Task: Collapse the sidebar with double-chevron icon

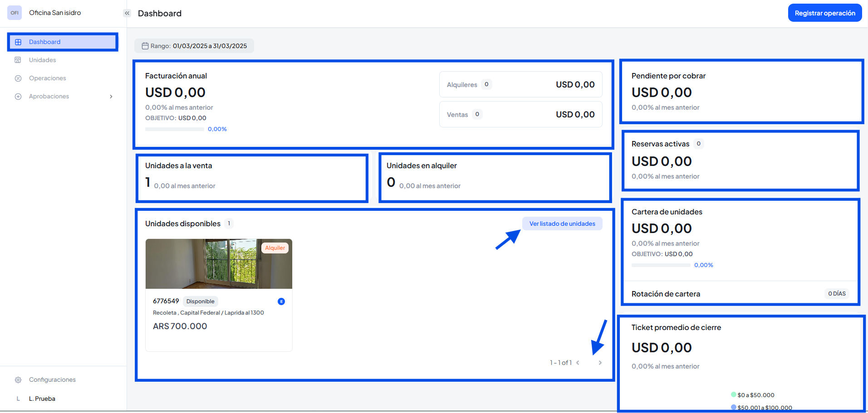Action: point(127,13)
